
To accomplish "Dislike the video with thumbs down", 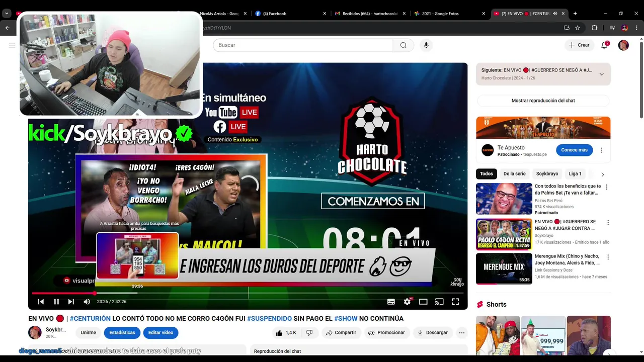I will 309,333.
